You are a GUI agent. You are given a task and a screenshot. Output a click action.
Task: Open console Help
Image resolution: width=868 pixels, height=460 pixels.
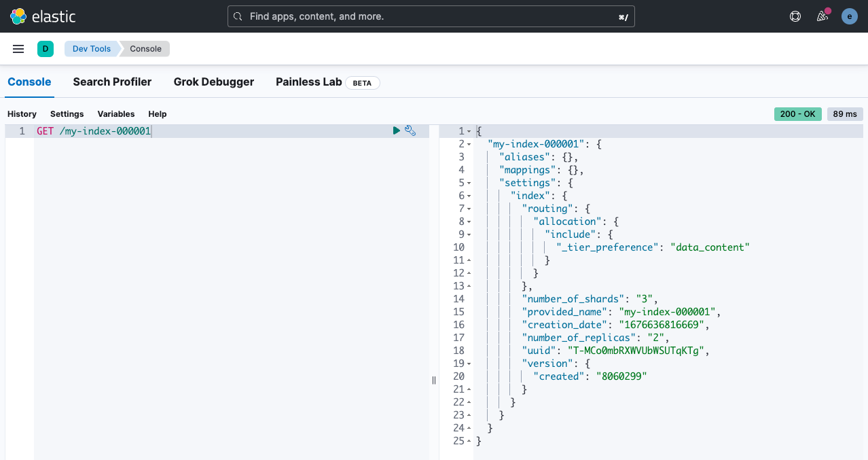click(x=158, y=114)
